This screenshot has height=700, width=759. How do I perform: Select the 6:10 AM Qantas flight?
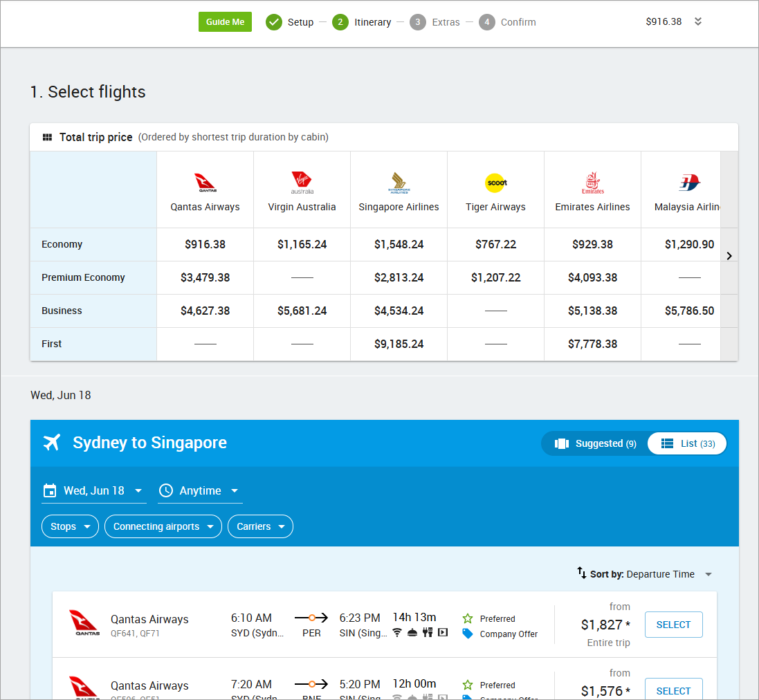[673, 625]
